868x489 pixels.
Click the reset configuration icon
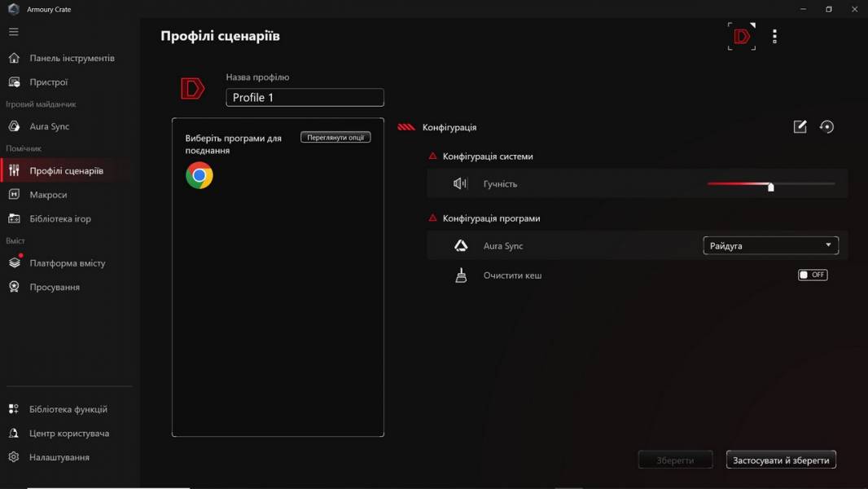pyautogui.click(x=826, y=127)
